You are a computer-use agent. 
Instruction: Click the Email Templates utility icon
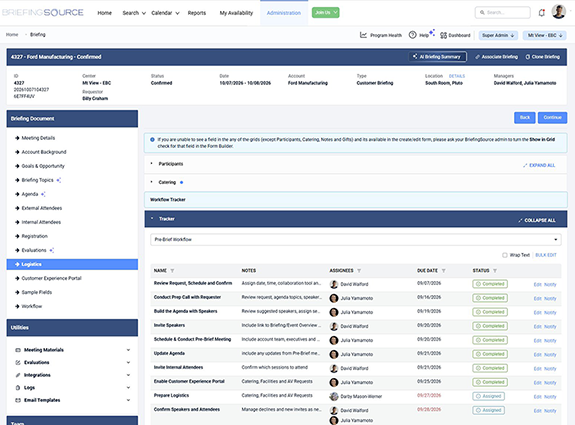tap(18, 400)
